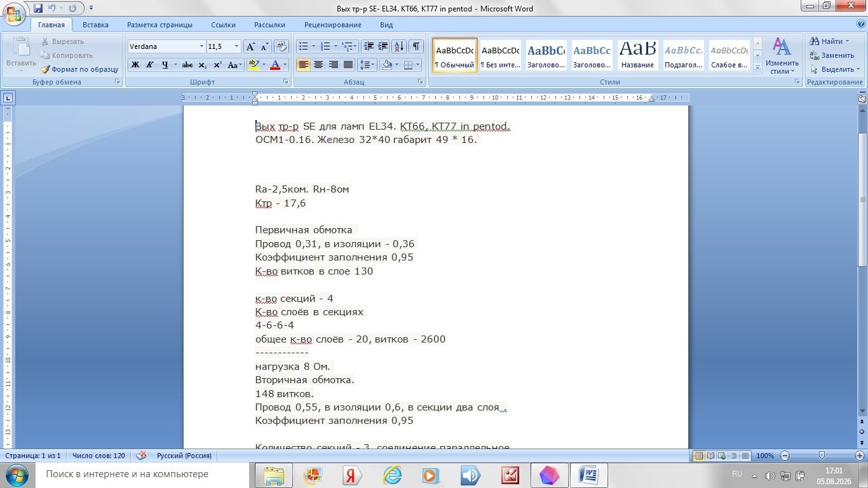This screenshot has height=488, width=868.
Task: Align text left
Action: coord(303,65)
